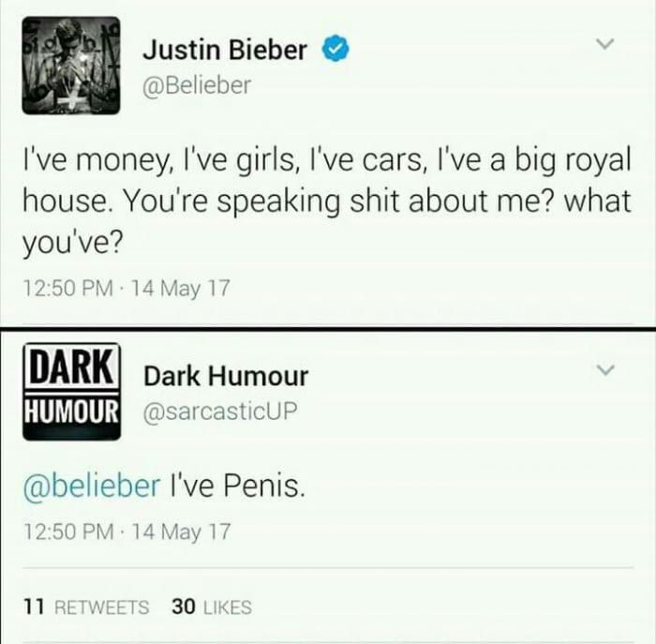
Task: View the 11 Retweets list
Action: point(86,607)
